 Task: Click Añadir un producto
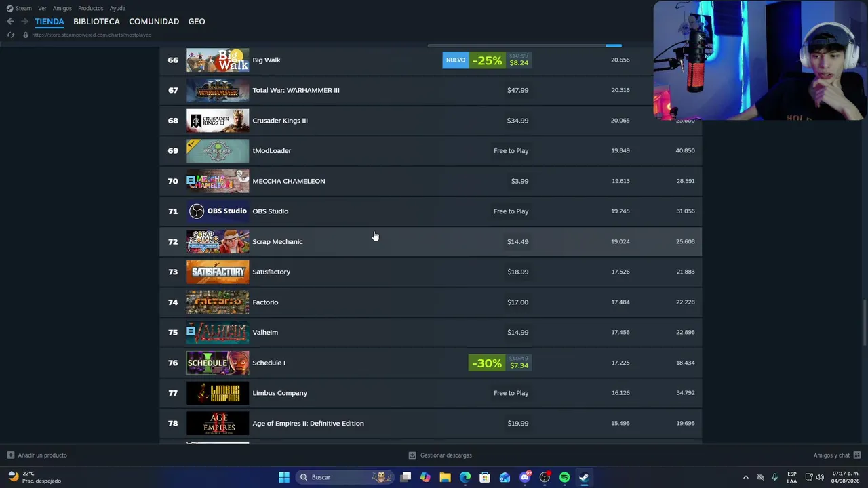43,455
